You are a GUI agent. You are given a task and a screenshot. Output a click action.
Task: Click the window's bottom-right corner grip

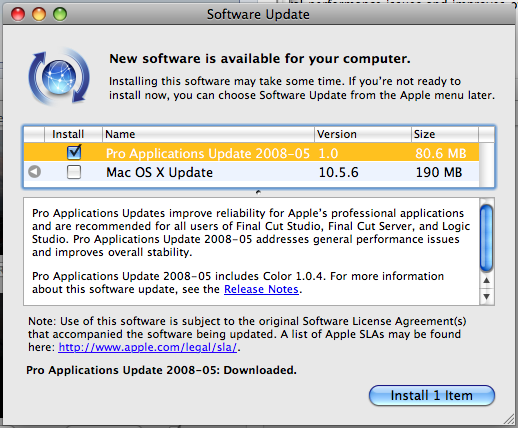[x=509, y=419]
